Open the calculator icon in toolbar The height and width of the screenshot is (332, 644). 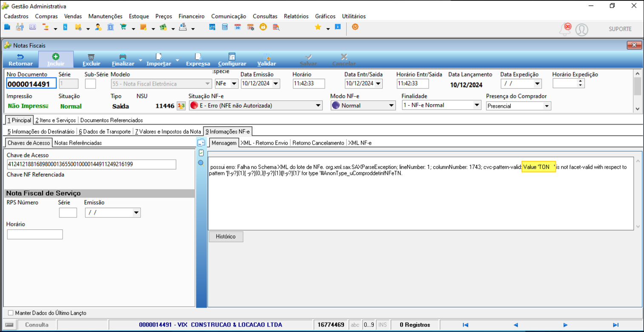click(x=225, y=27)
